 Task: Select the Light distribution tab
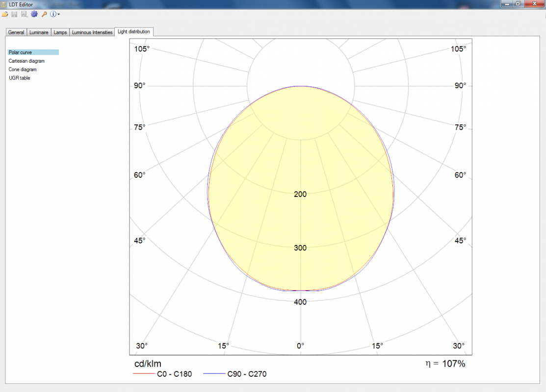pyautogui.click(x=134, y=32)
